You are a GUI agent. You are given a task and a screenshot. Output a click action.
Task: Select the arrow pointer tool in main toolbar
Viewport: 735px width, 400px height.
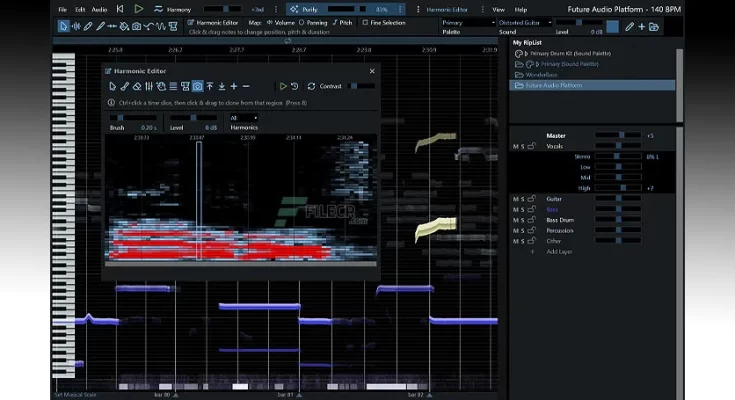[62, 26]
